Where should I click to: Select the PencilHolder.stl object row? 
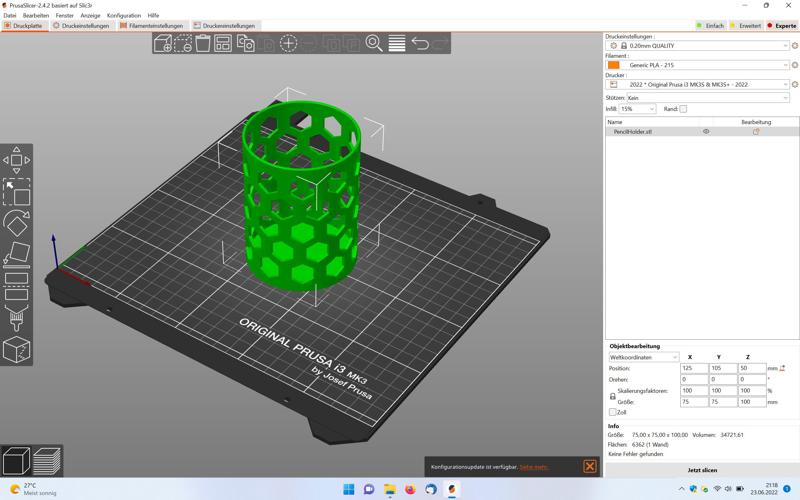click(702, 132)
